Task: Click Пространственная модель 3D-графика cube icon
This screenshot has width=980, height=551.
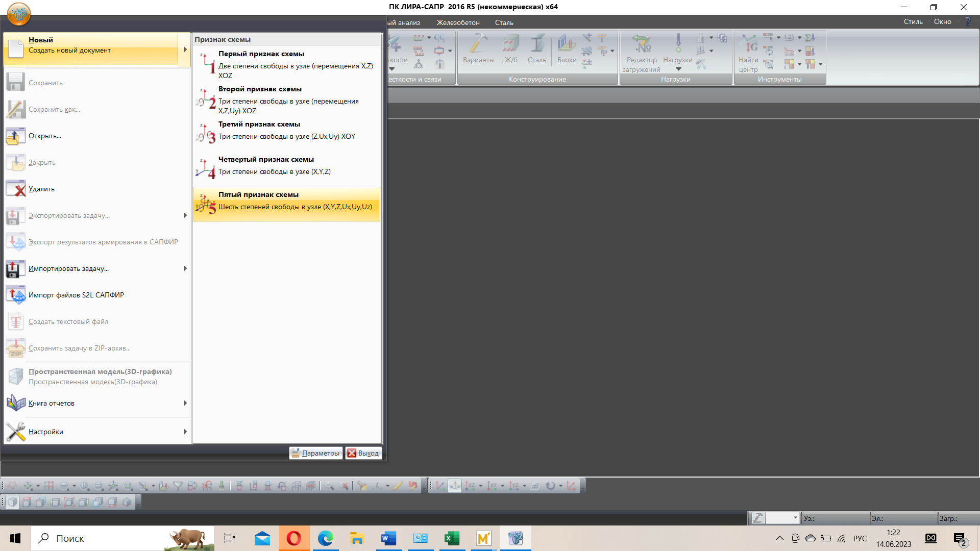Action: point(16,377)
